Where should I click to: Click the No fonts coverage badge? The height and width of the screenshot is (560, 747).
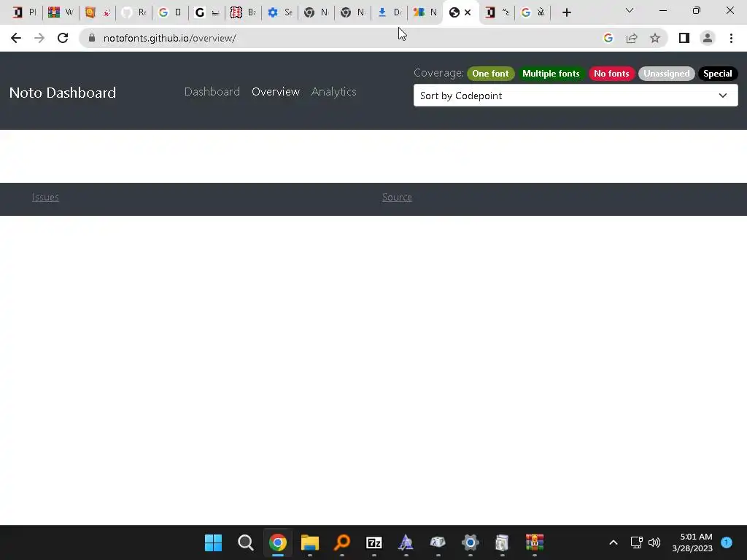point(611,74)
